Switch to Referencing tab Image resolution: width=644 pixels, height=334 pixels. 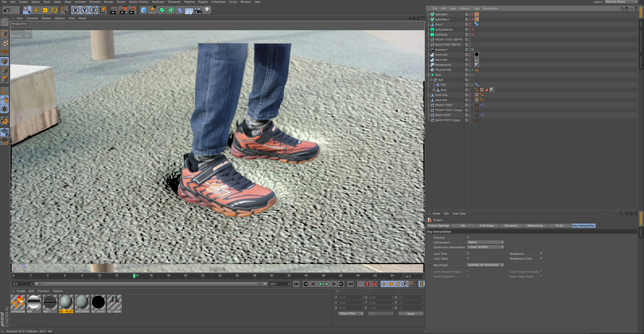[535, 226]
